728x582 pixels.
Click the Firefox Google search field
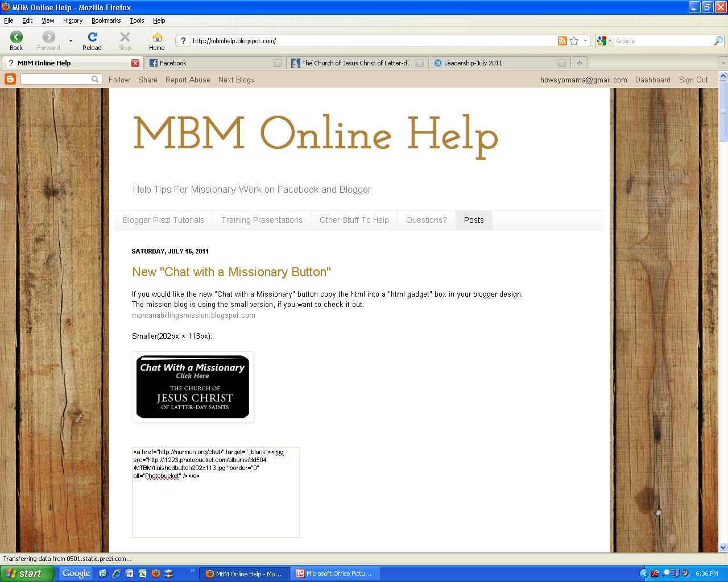point(663,41)
